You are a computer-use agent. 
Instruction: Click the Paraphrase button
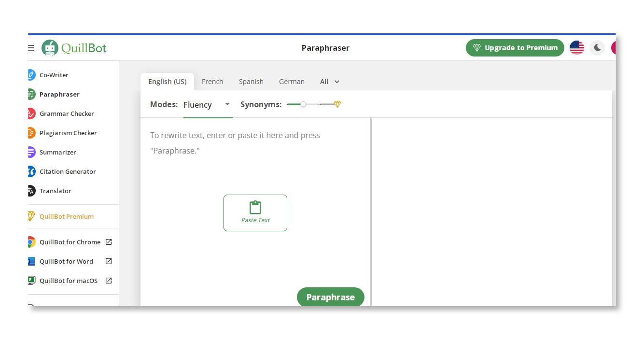[x=330, y=297]
